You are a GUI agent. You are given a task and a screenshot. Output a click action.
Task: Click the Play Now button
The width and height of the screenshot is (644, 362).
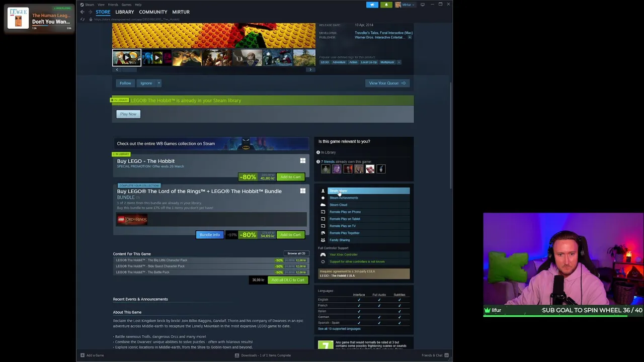point(128,114)
